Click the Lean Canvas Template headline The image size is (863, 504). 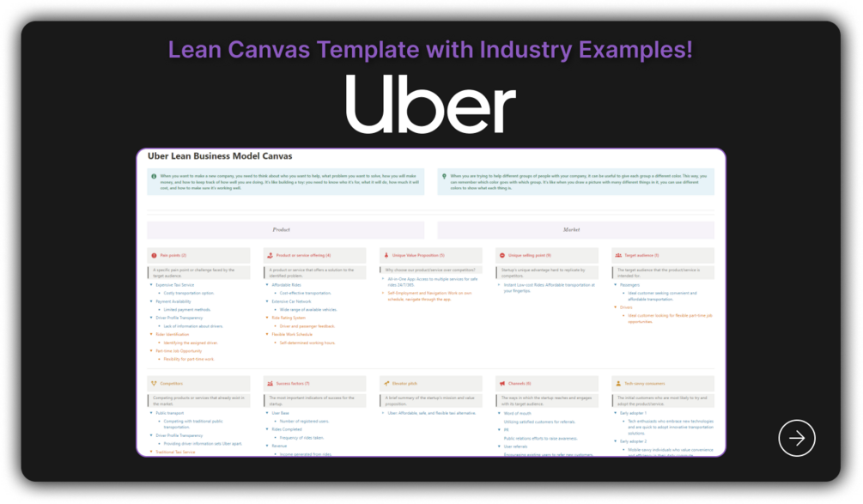430,50
